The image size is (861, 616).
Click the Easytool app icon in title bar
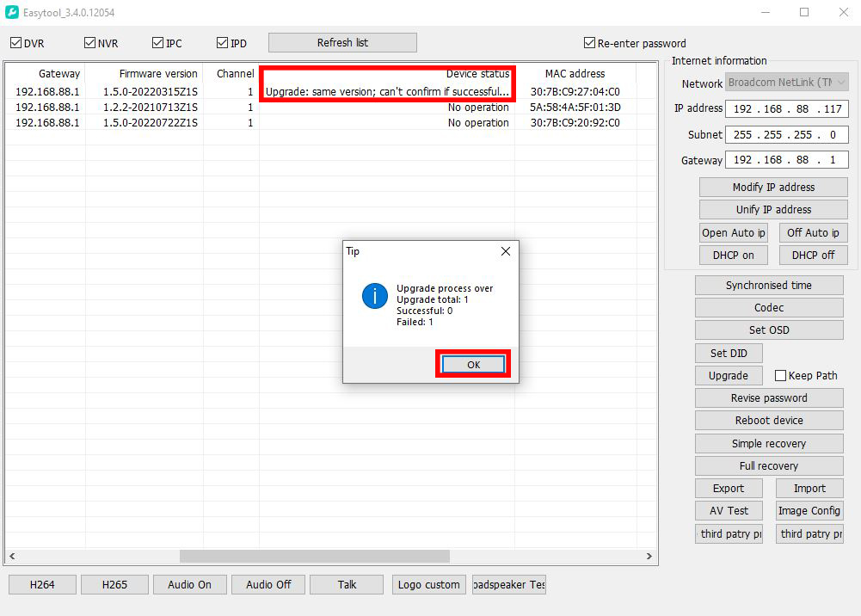[x=12, y=13]
